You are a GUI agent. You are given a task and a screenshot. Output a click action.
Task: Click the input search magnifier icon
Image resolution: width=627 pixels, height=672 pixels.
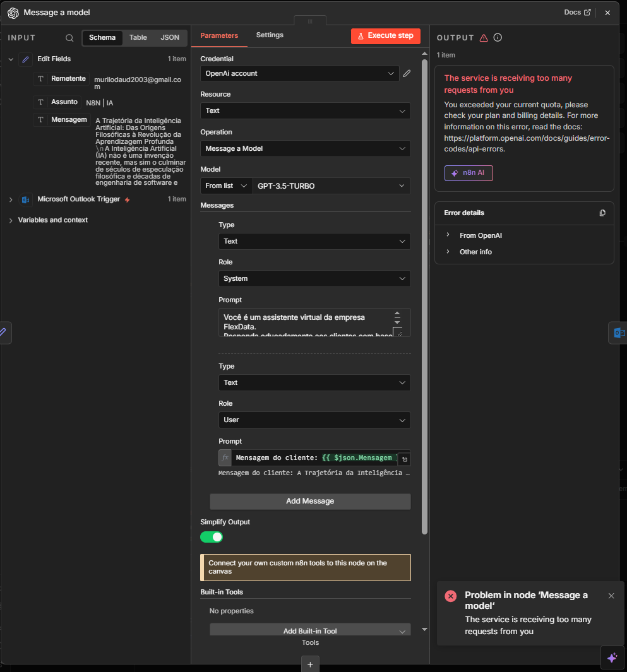(x=69, y=38)
